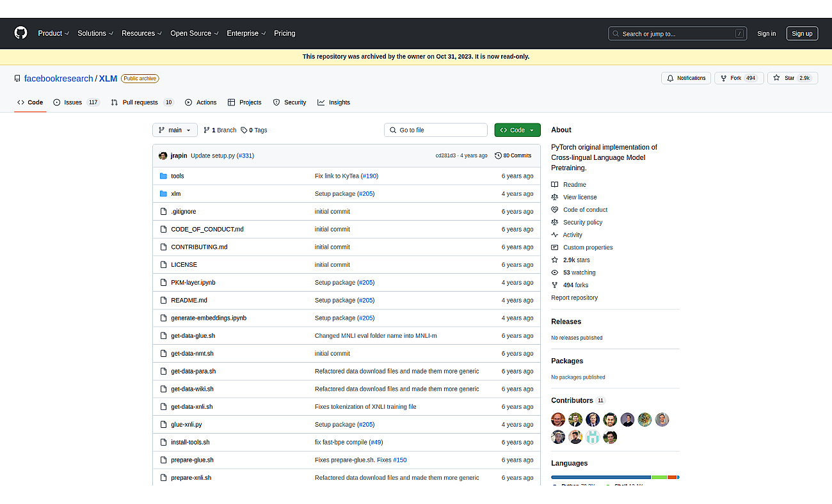Open the Fix link to KyTea commit message
The image size is (832, 504).
tap(337, 176)
